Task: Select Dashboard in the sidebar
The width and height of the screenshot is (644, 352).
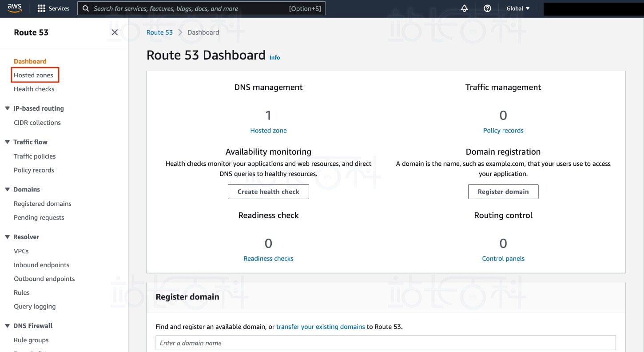Action: 30,61
